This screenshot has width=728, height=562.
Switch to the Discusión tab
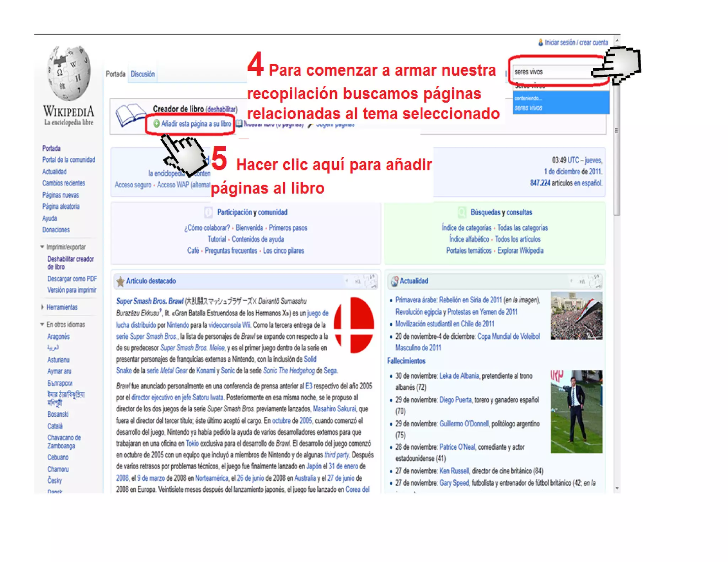[x=143, y=74]
